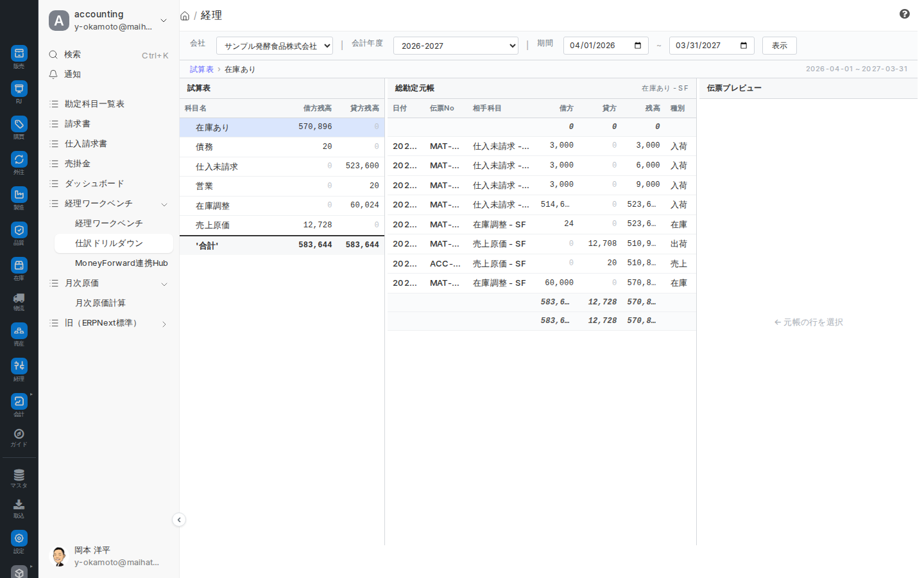
Task: Click the 通知 bell icon
Action: click(x=53, y=74)
